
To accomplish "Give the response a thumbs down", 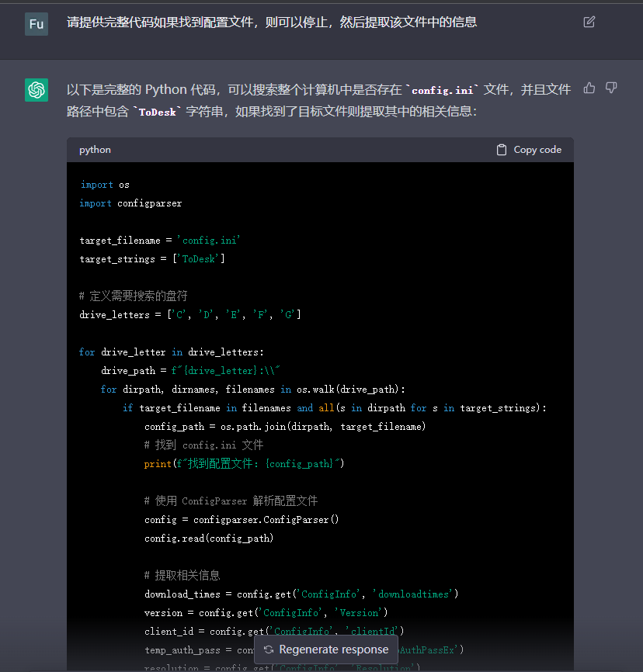I will (611, 88).
